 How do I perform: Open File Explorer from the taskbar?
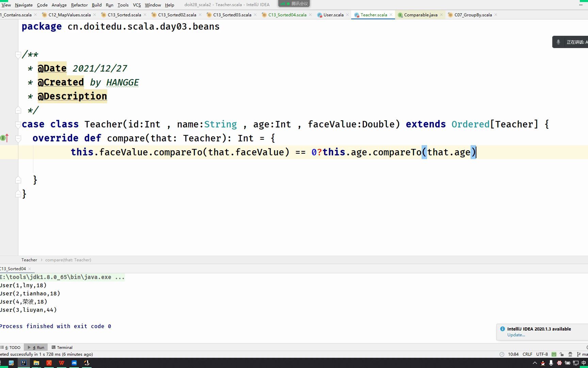pos(36,363)
